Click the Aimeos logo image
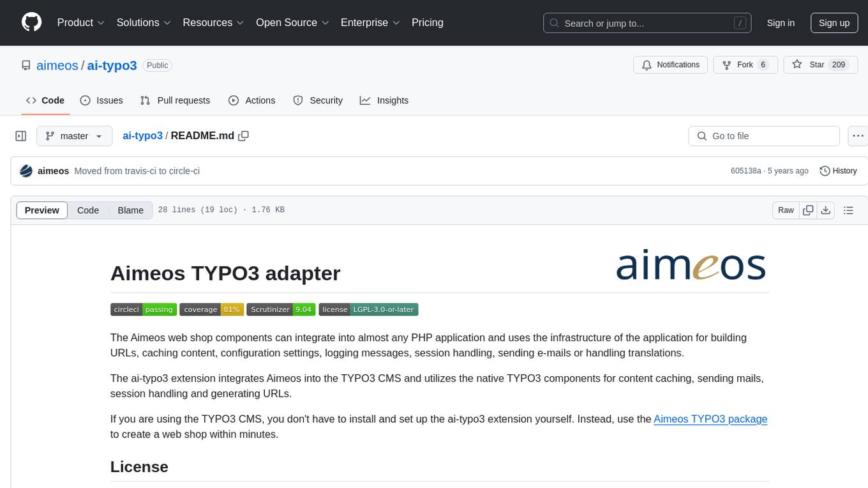 pyautogui.click(x=691, y=266)
